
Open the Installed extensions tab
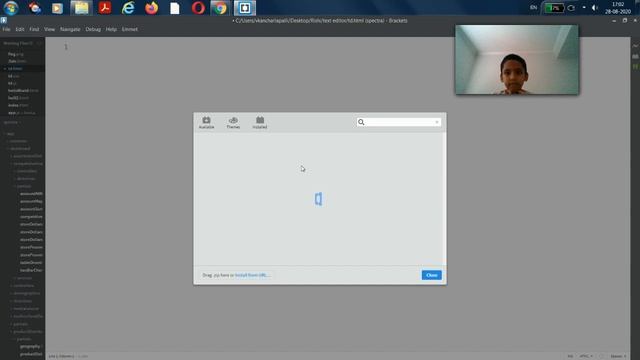260,122
